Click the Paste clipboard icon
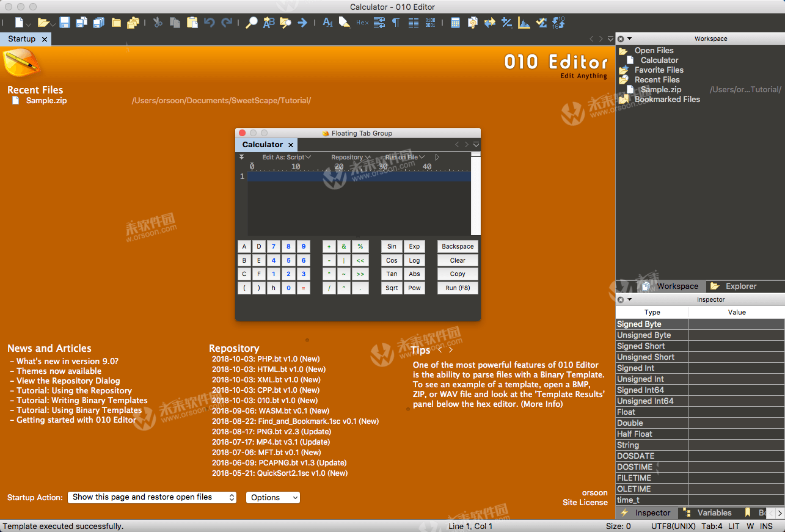The height and width of the screenshot is (532, 785). (192, 23)
